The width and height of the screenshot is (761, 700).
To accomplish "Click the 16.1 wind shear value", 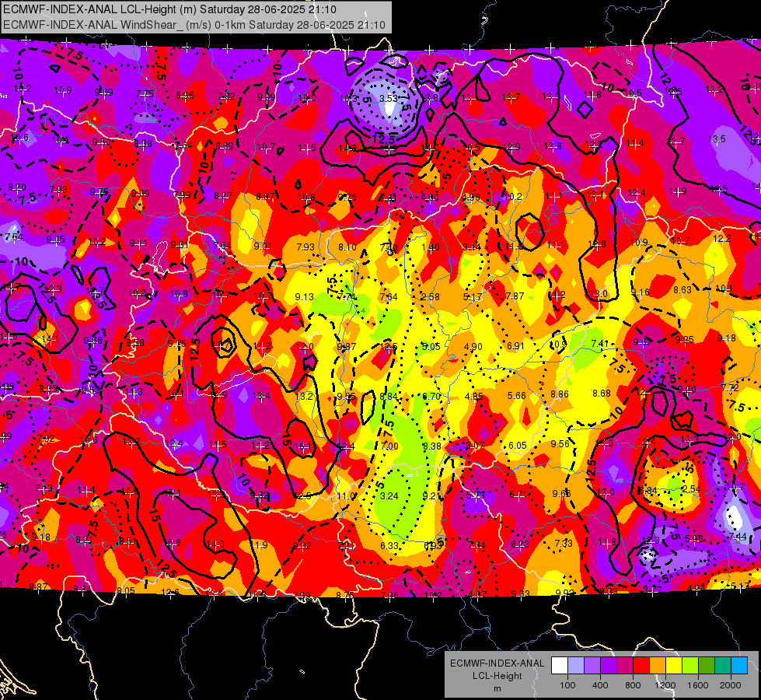I will tap(302, 446).
